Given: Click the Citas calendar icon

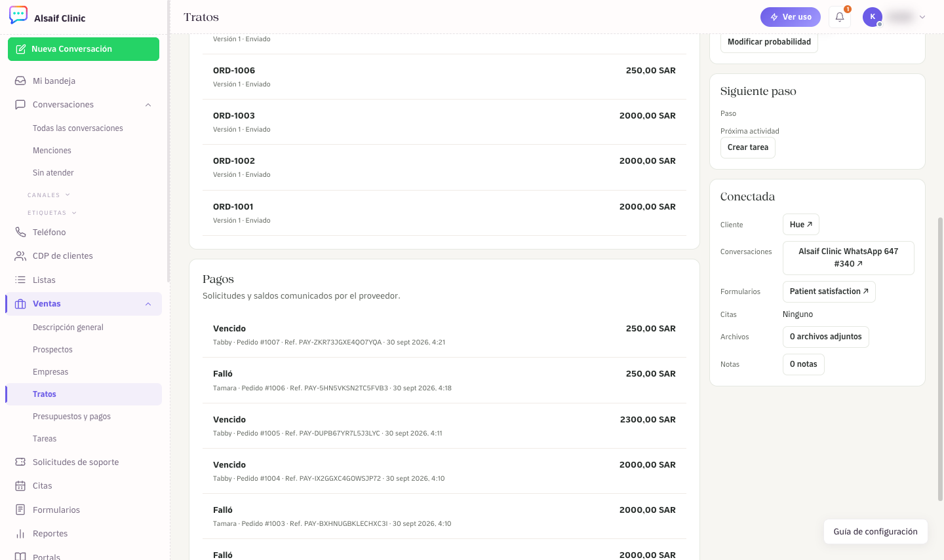Looking at the screenshot, I should tap(20, 486).
